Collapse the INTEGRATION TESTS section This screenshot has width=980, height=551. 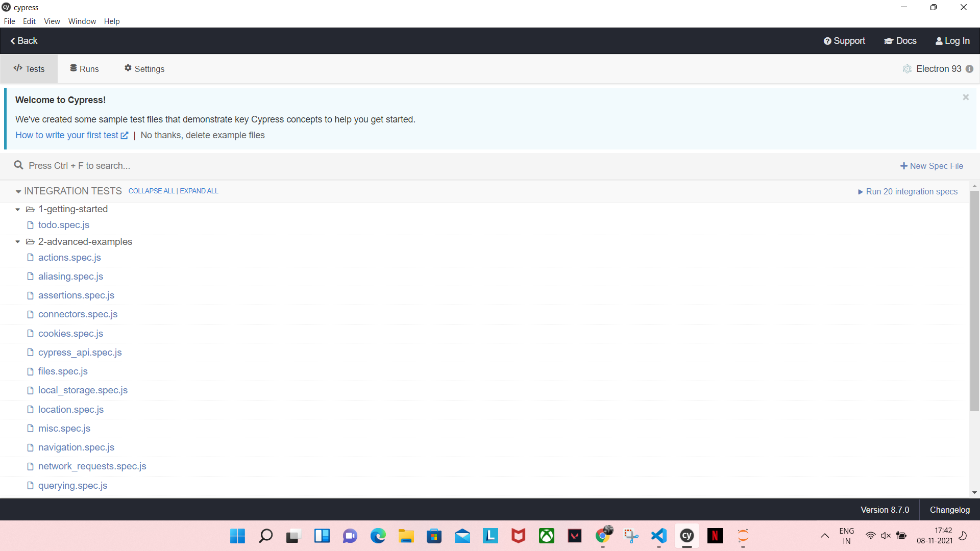point(18,191)
